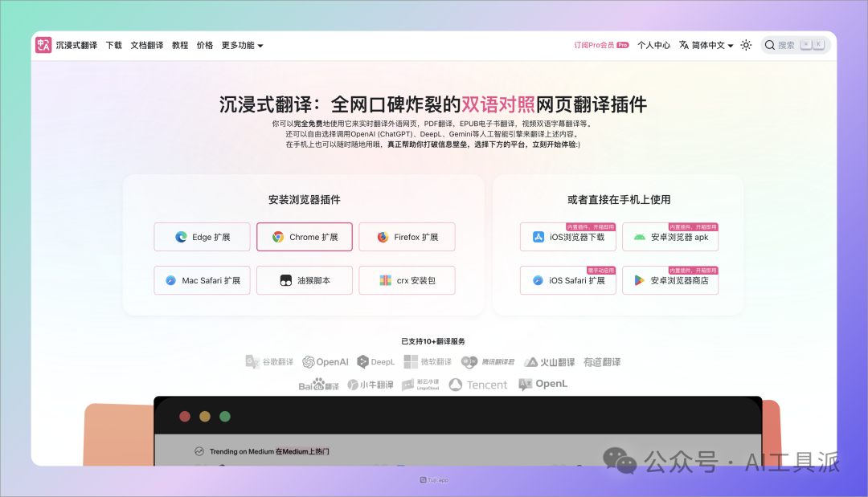This screenshot has height=497, width=868.
Task: Click the 谷歌翻译 service logo
Action: coord(269,361)
